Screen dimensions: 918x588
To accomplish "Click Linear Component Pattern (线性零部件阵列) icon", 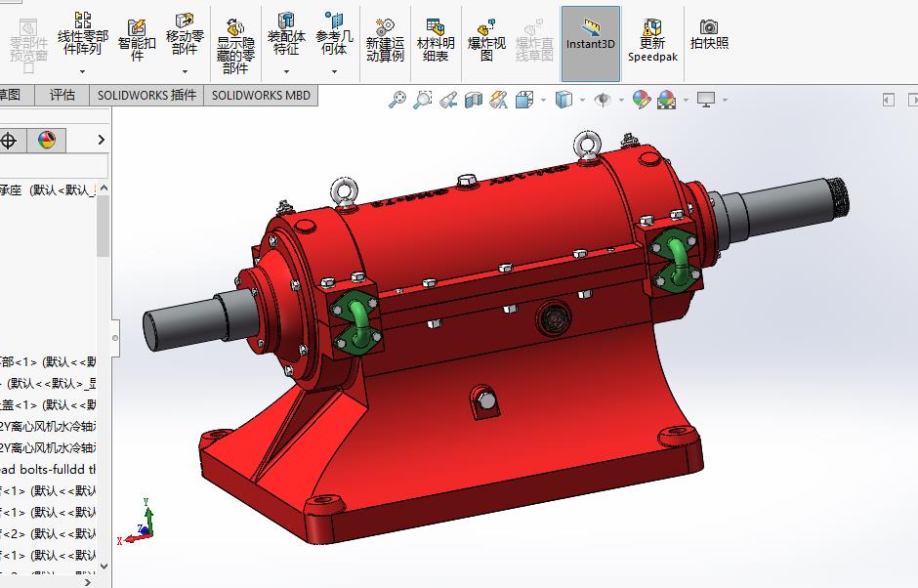I will [x=83, y=34].
